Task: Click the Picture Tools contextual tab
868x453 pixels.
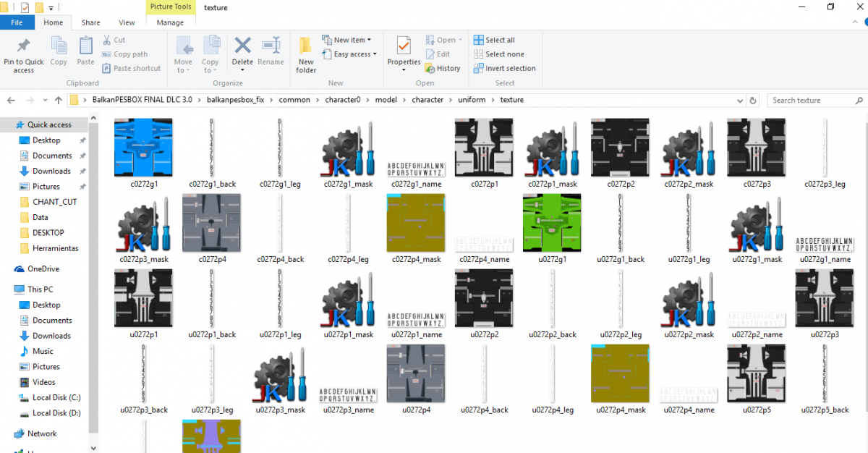Action: coord(171,7)
